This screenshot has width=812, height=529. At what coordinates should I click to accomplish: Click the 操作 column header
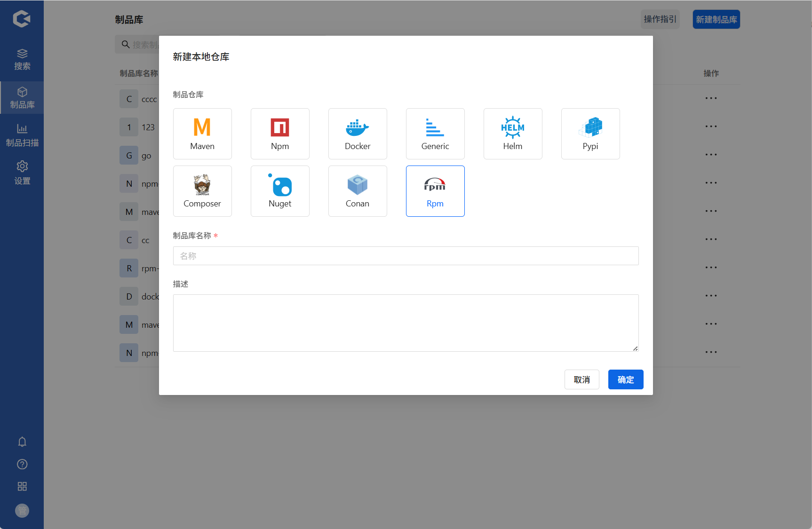click(711, 73)
